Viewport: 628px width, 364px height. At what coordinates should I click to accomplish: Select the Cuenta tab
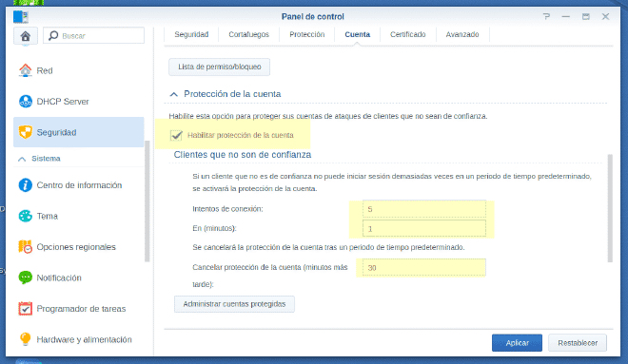(x=357, y=34)
